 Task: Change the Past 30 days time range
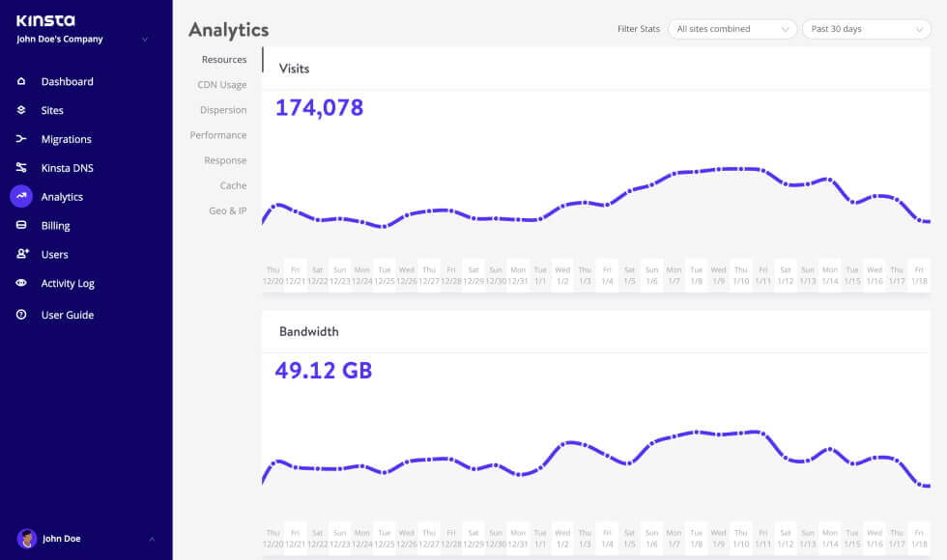[x=865, y=29]
